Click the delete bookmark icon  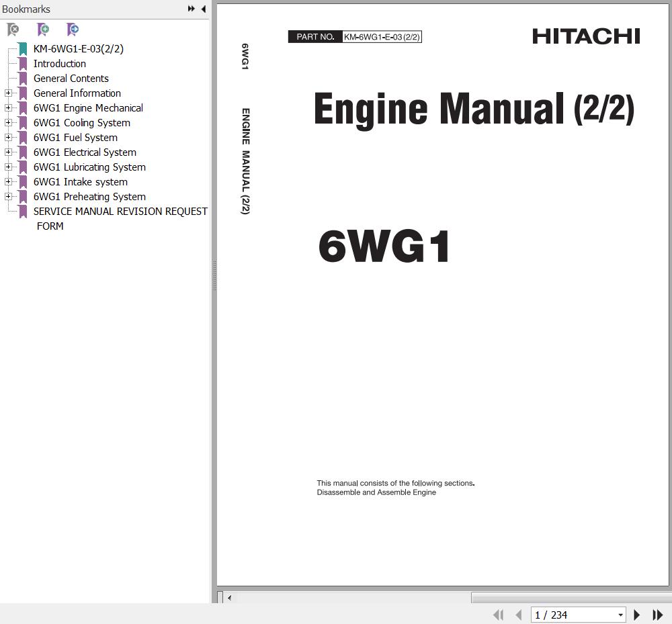click(x=13, y=30)
